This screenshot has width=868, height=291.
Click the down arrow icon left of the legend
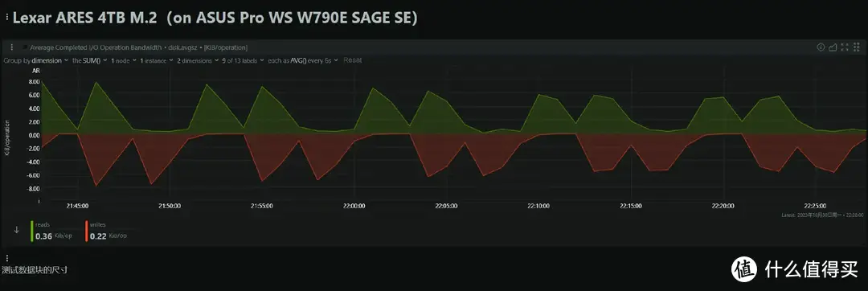point(16,230)
